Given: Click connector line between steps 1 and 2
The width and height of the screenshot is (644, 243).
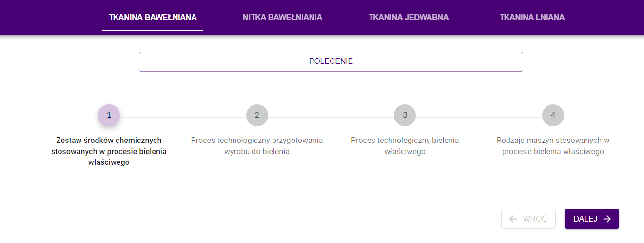Looking at the screenshot, I should (183, 117).
